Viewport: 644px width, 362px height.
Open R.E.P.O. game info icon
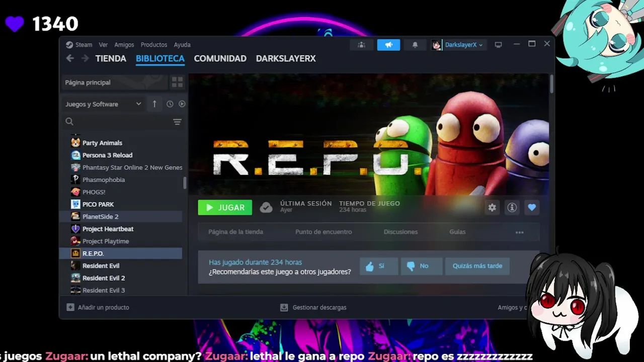click(x=512, y=208)
